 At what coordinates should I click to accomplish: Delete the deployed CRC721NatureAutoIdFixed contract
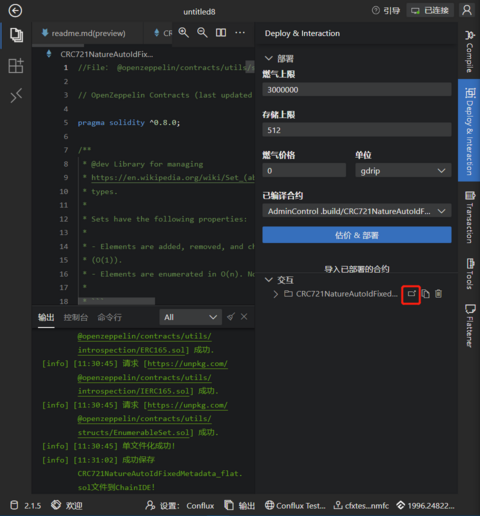click(439, 294)
